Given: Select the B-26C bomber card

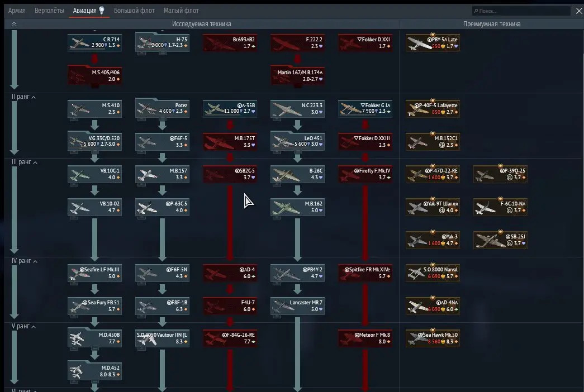Looking at the screenshot, I should [297, 174].
